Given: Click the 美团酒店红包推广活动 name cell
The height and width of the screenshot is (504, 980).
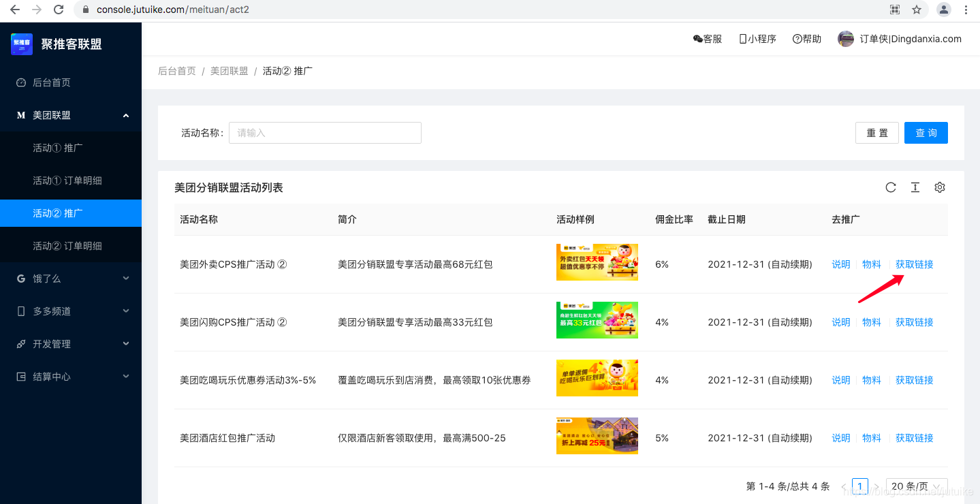Looking at the screenshot, I should pyautogui.click(x=227, y=438).
